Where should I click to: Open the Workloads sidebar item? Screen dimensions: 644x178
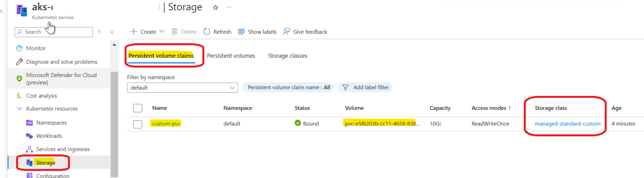pyautogui.click(x=49, y=136)
